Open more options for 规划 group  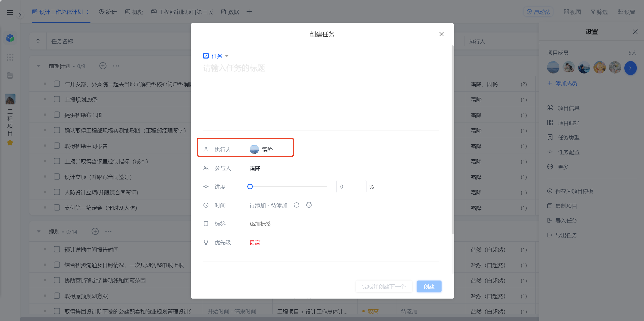(108, 232)
